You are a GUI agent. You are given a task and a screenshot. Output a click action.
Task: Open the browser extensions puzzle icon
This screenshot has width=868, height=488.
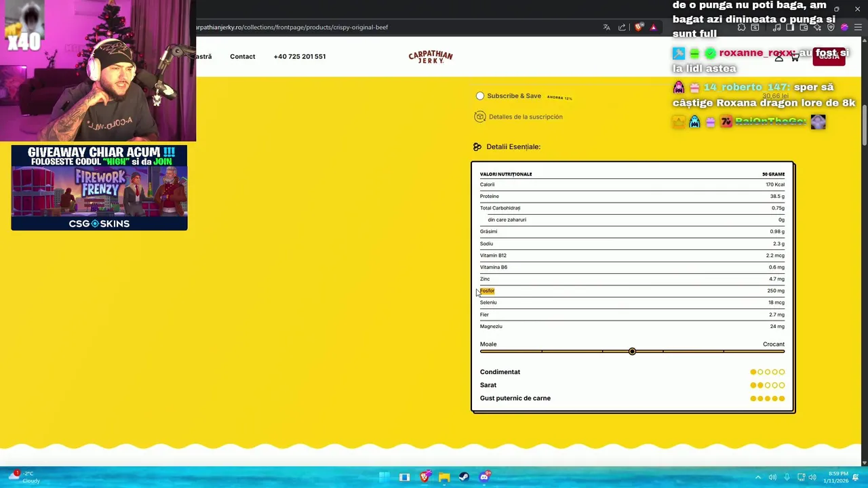coord(741,27)
